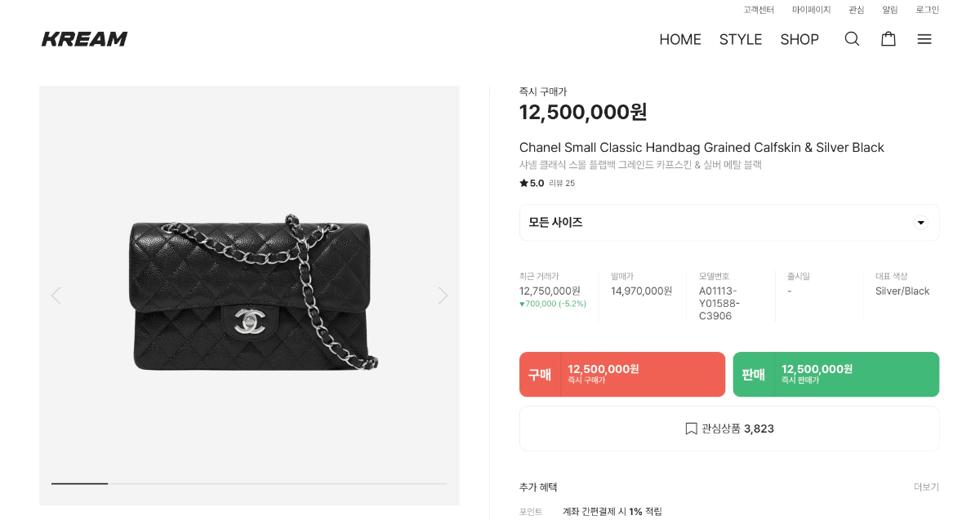Go to previous product image arrow
Image resolution: width=980 pixels, height=520 pixels.
(x=56, y=296)
